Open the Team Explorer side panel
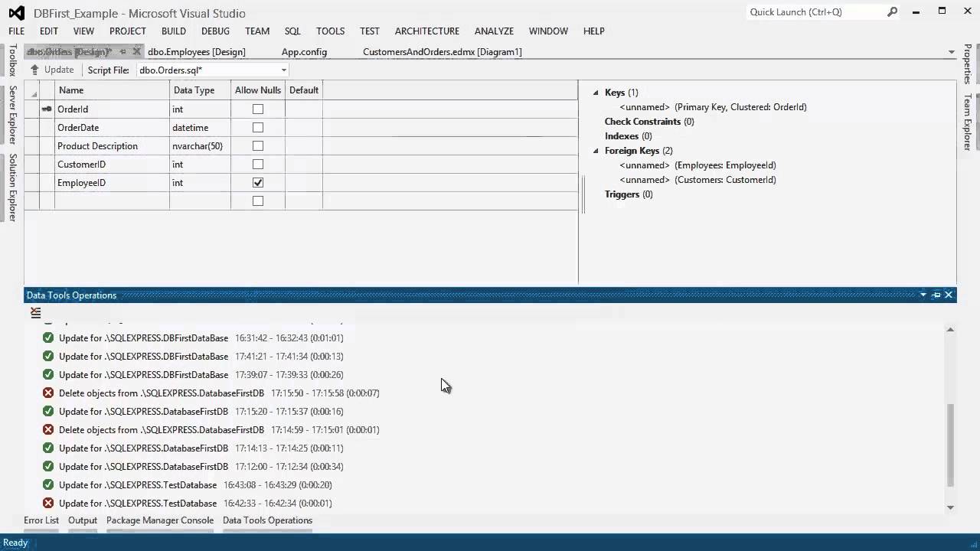This screenshot has height=551, width=980. (968, 122)
